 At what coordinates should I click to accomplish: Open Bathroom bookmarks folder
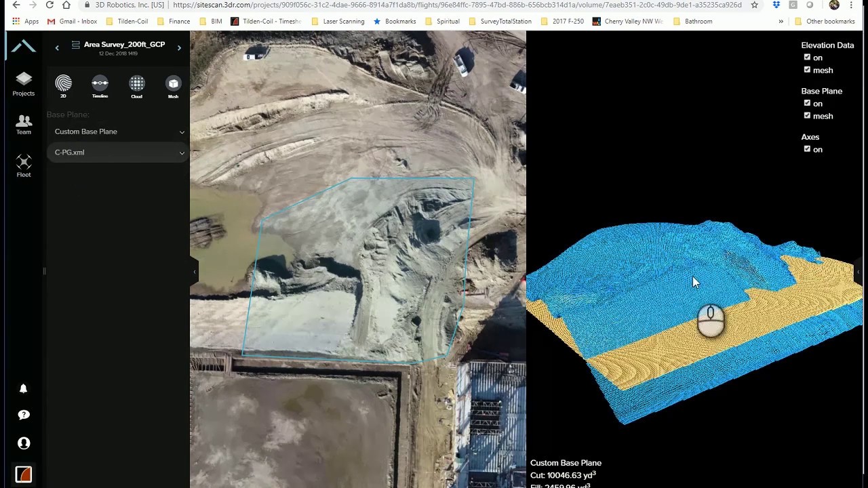(692, 21)
